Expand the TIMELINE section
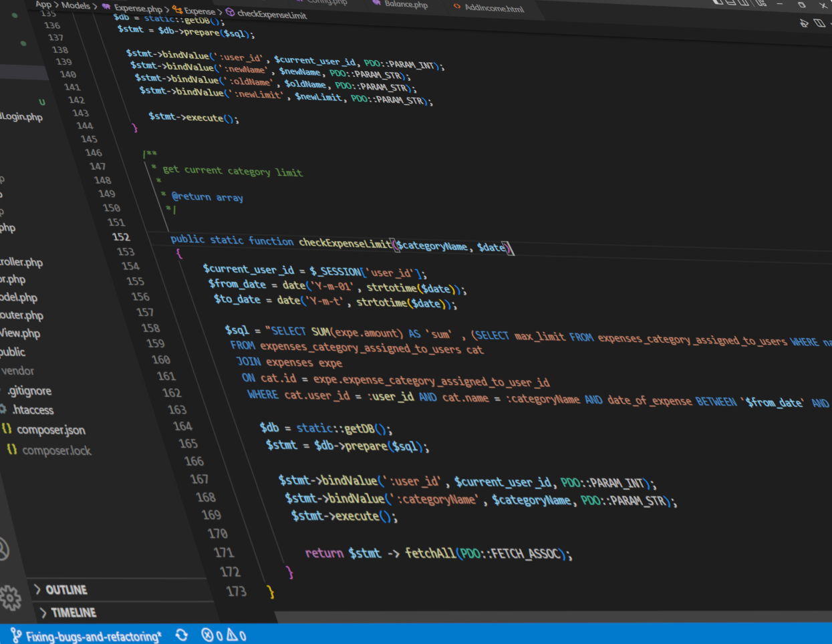This screenshot has height=644, width=832. coord(72,613)
